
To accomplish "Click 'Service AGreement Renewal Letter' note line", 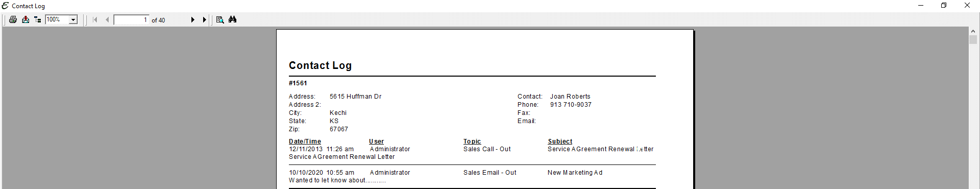I will 341,157.
